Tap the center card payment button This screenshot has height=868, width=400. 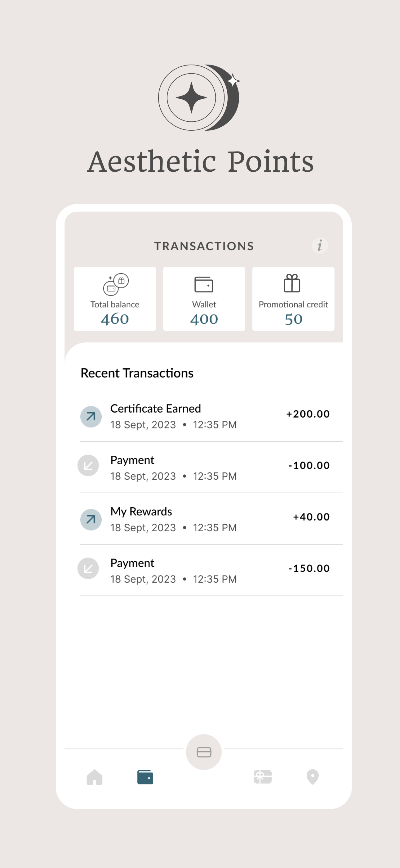204,752
